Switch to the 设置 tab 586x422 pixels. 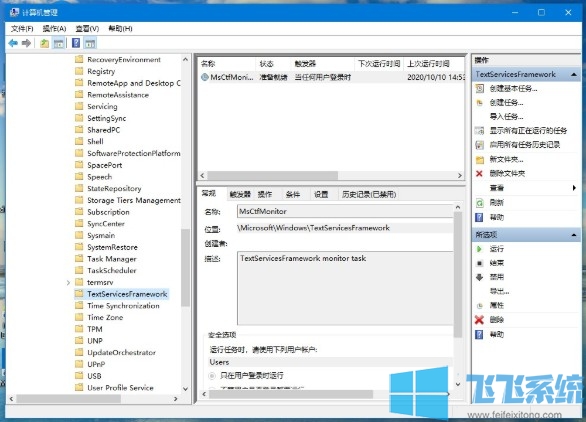click(321, 194)
